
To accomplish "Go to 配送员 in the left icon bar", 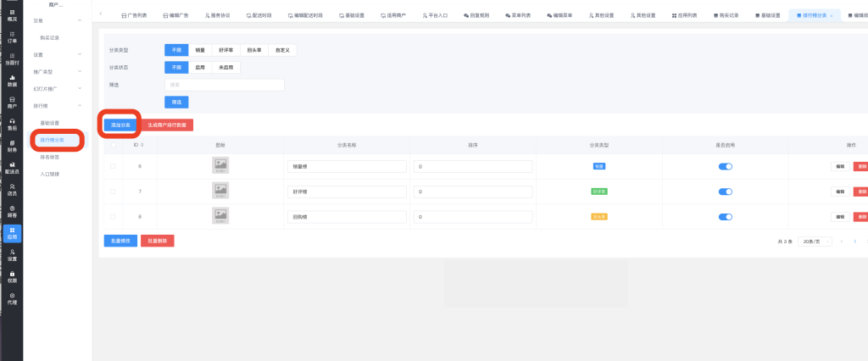I will (11, 168).
